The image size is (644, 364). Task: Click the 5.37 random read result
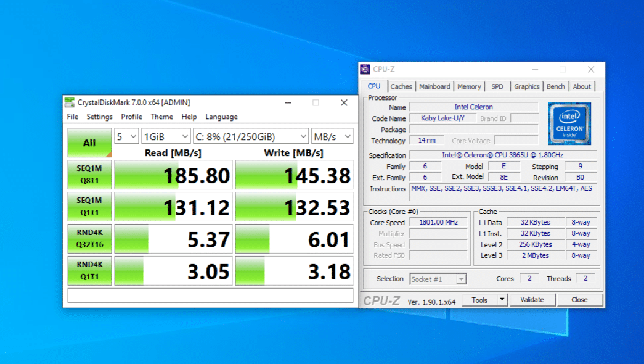(173, 239)
